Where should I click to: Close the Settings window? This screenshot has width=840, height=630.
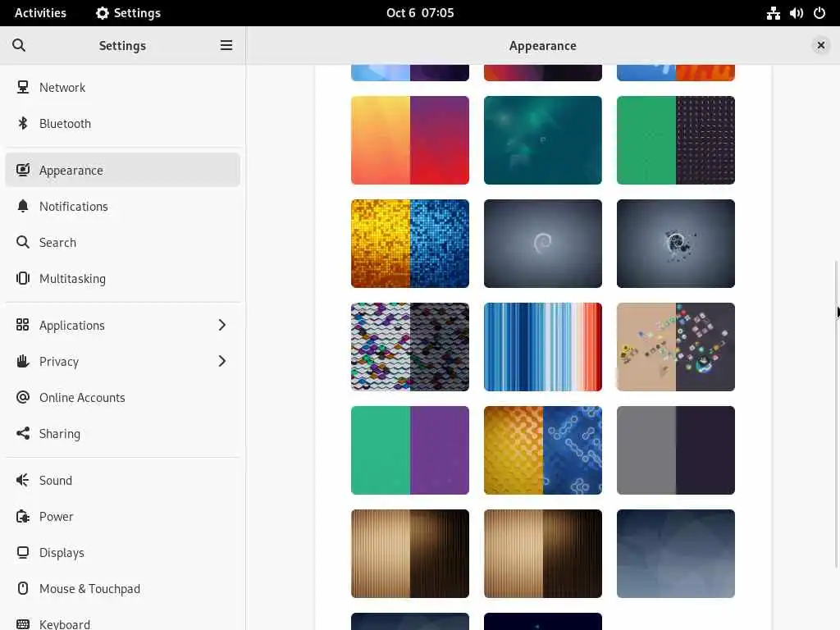[820, 46]
